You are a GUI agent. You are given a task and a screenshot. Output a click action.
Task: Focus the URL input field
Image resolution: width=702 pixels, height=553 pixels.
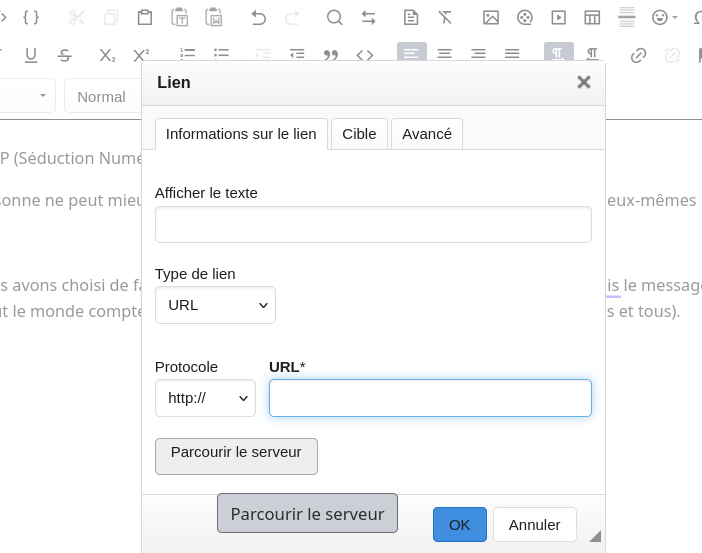[430, 398]
